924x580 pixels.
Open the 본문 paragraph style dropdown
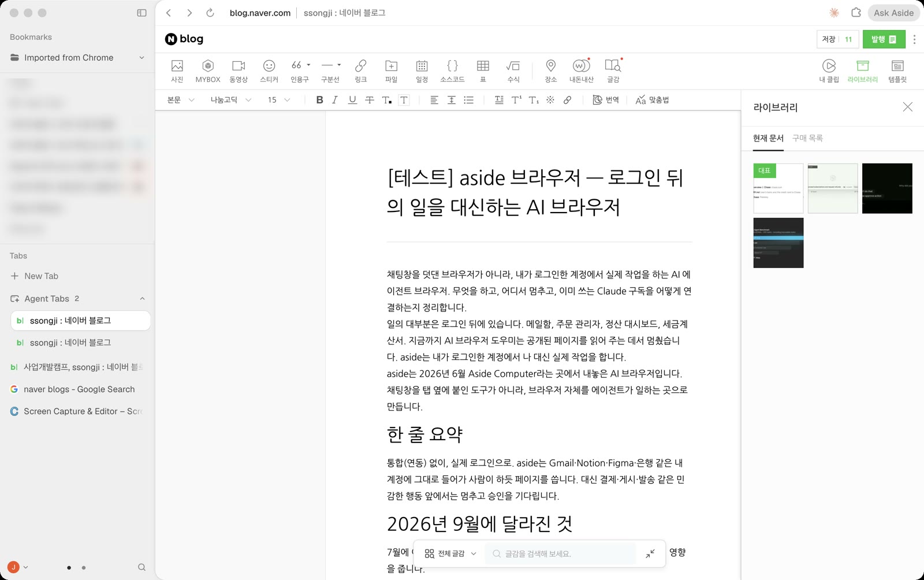[x=181, y=100]
